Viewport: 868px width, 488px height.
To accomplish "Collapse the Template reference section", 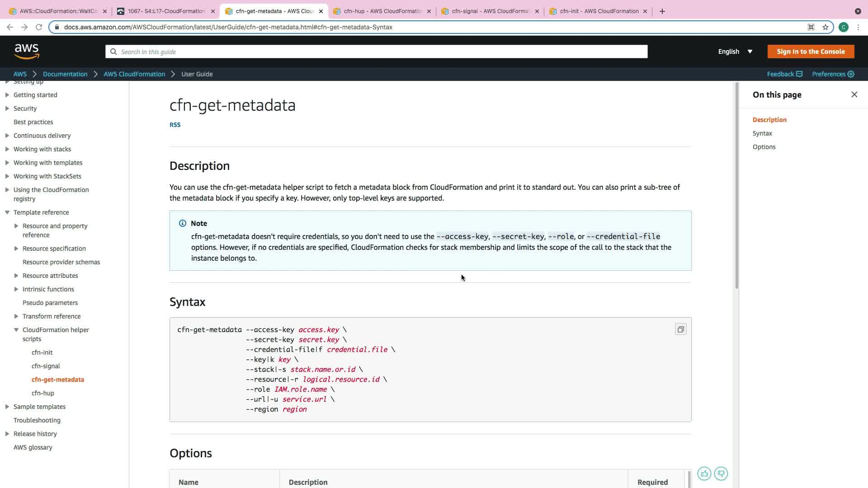I will click(x=7, y=212).
